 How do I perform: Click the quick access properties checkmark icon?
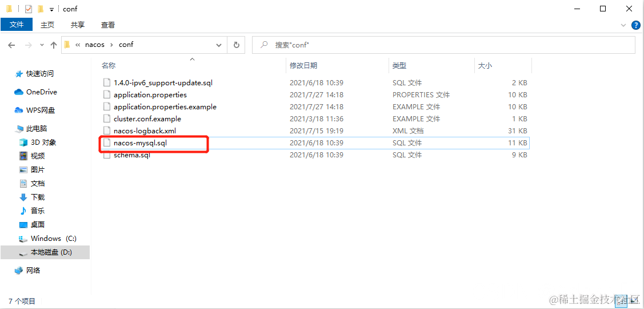[x=29, y=9]
